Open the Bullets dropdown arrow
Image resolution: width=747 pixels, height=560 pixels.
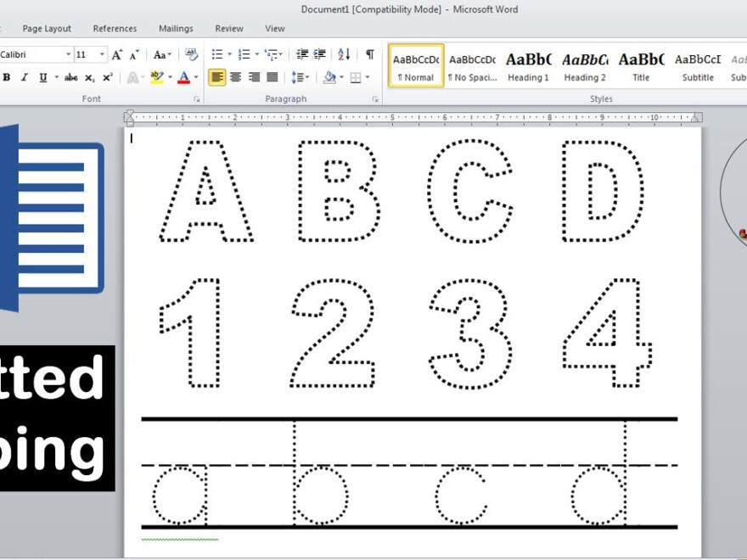(230, 55)
